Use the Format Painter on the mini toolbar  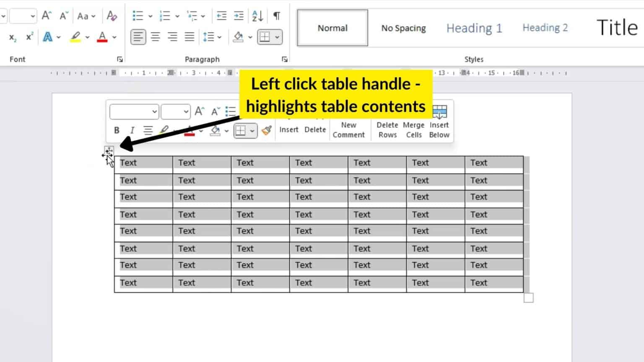coord(266,130)
